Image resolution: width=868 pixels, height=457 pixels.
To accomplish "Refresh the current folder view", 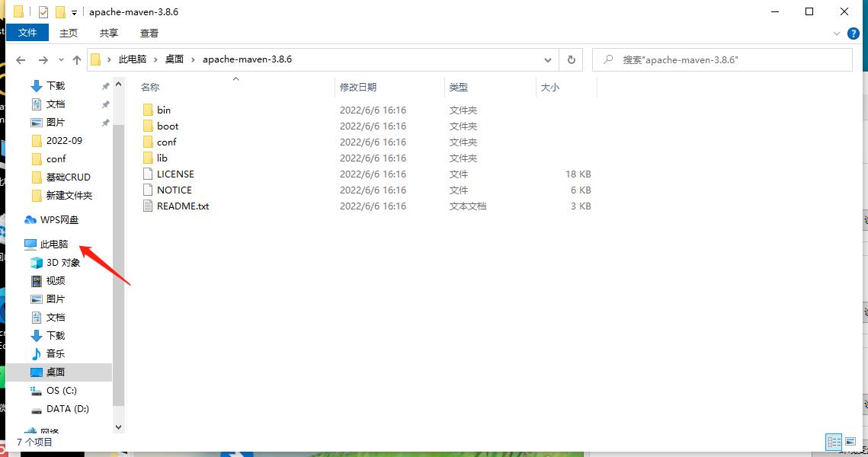I will (x=572, y=59).
